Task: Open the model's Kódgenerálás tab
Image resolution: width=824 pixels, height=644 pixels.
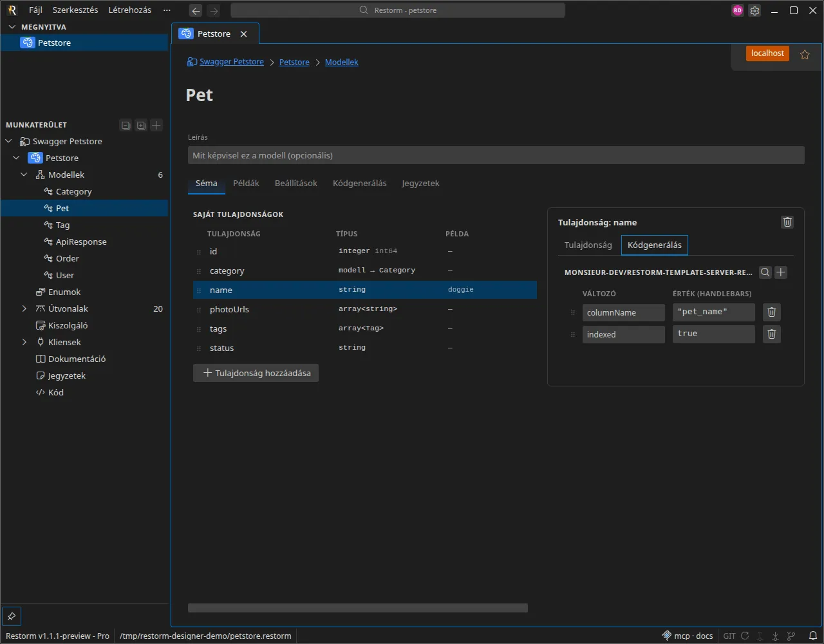Action: (x=360, y=184)
